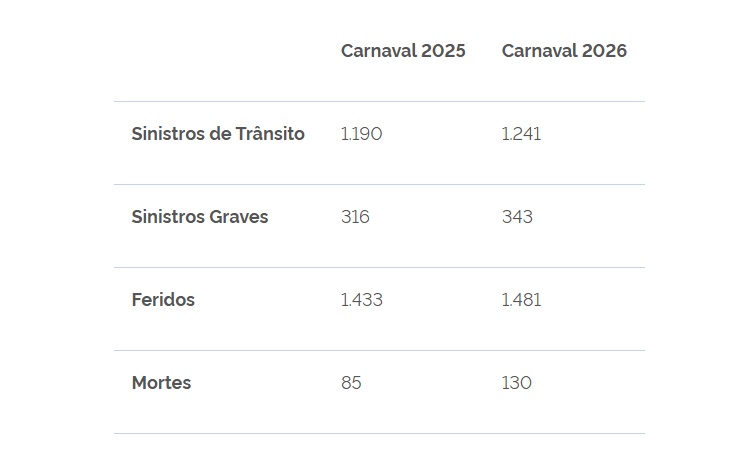Click the 1.481 injured value
Image resolution: width=742 pixels, height=449 pixels.
tap(521, 300)
